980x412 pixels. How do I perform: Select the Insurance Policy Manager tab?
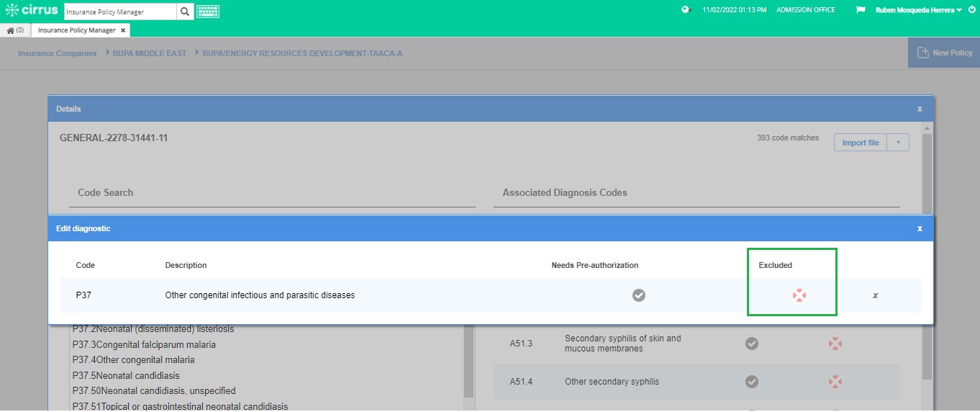[76, 30]
